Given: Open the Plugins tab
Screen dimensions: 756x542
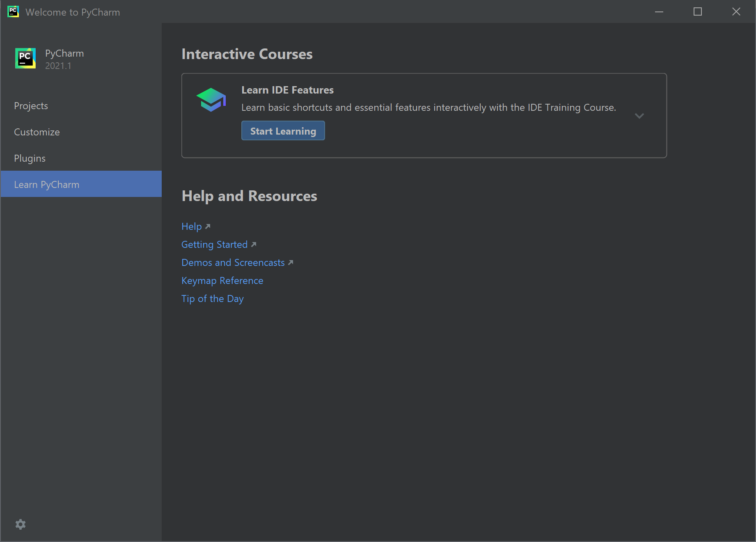Looking at the screenshot, I should click(81, 158).
